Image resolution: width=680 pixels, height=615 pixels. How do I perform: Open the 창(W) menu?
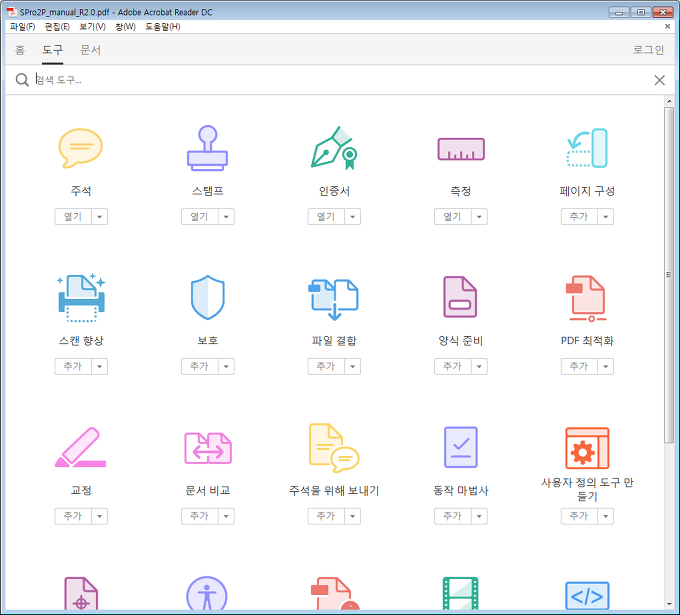125,26
